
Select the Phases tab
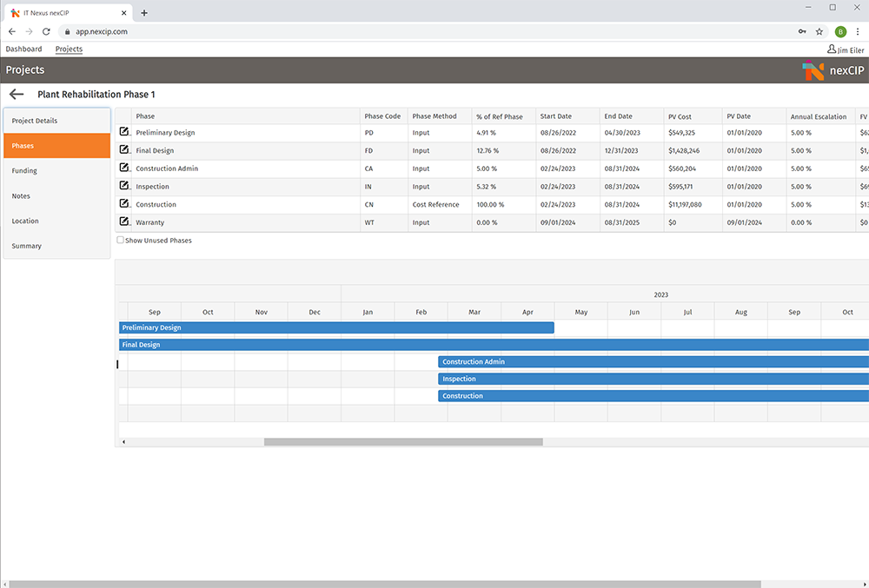click(57, 146)
